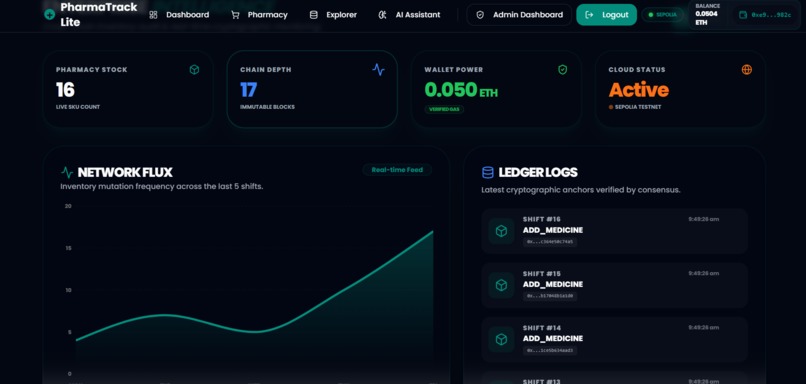Viewport: 806px width, 384px height.
Task: Click the Logout button
Action: click(x=607, y=15)
